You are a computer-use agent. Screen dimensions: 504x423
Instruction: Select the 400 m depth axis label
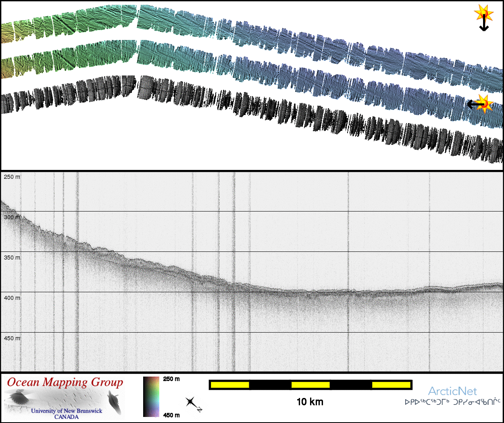pos(12,298)
